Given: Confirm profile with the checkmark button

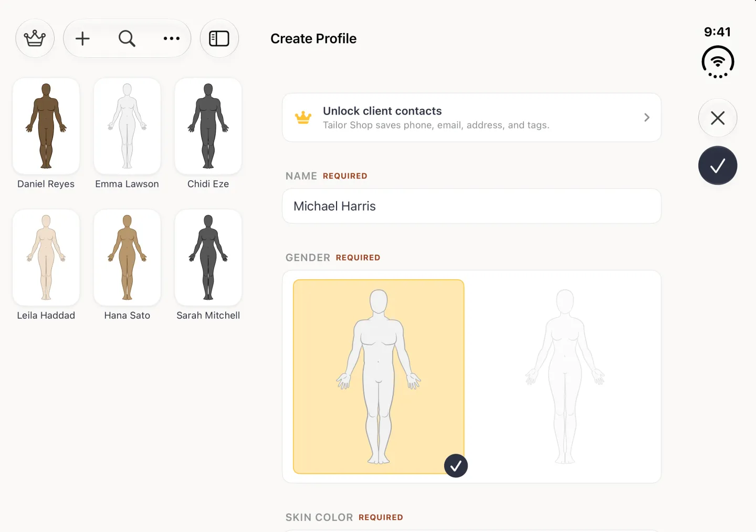Looking at the screenshot, I should (718, 165).
